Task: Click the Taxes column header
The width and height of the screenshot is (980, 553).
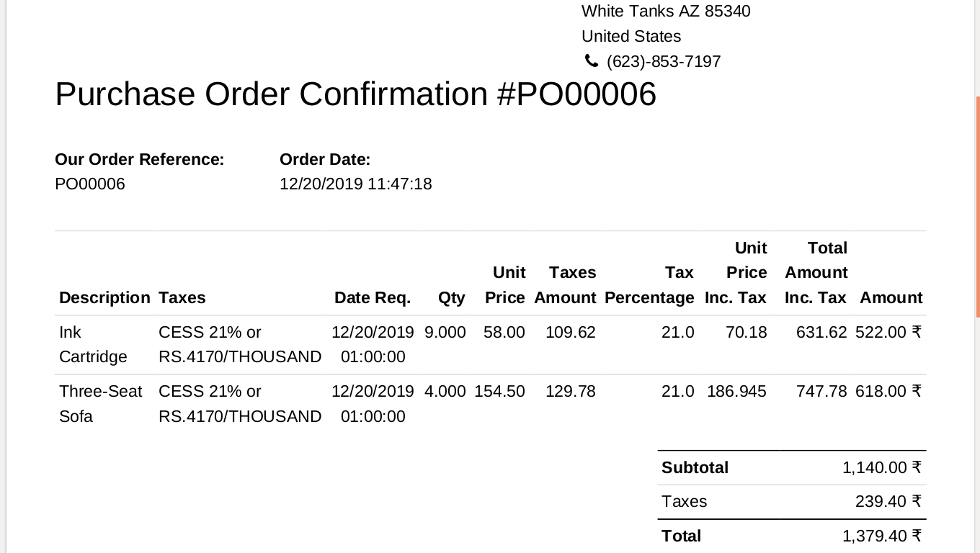Action: pos(182,297)
